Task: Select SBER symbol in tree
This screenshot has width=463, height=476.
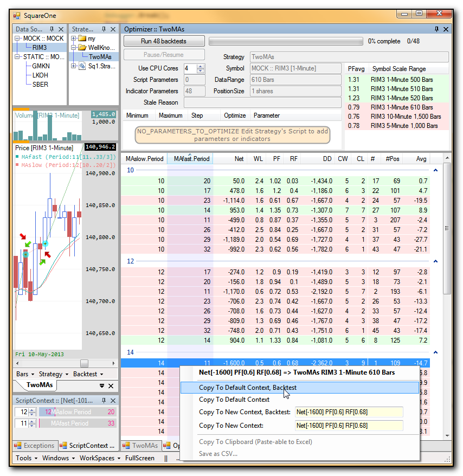Action: point(40,85)
